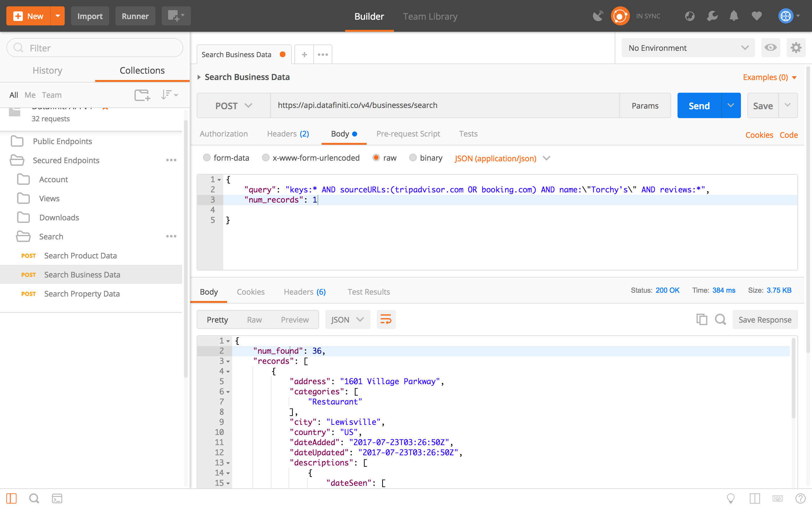Open the collection sort icon
Viewport: 812px width, 508px height.
169,95
